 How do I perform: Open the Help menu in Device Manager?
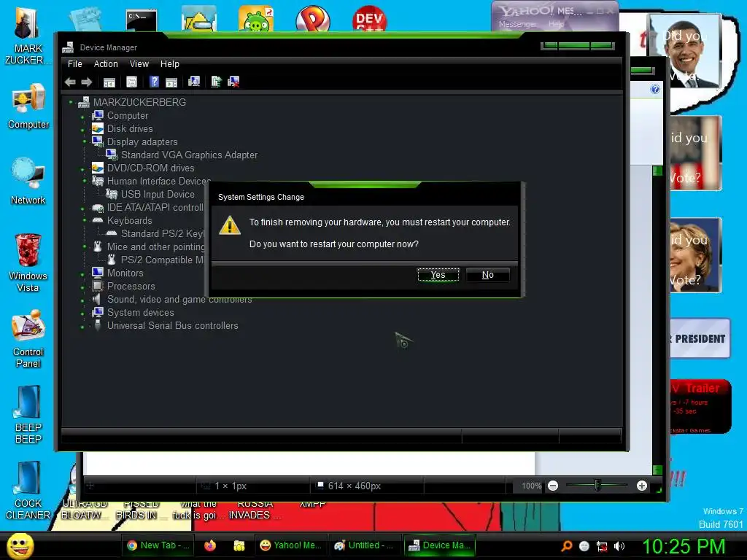tap(169, 64)
